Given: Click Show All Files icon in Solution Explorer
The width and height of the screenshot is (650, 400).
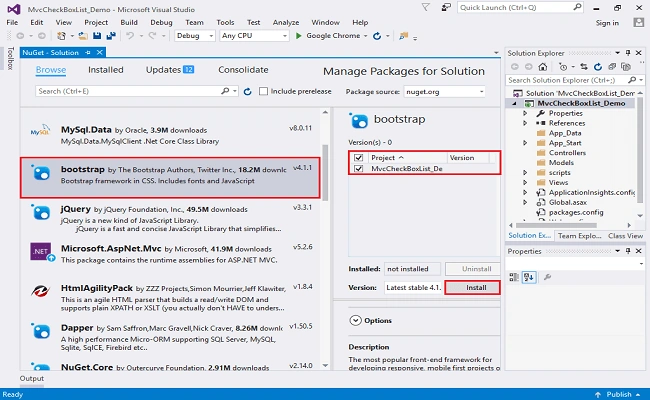Looking at the screenshot, I should coord(626,66).
